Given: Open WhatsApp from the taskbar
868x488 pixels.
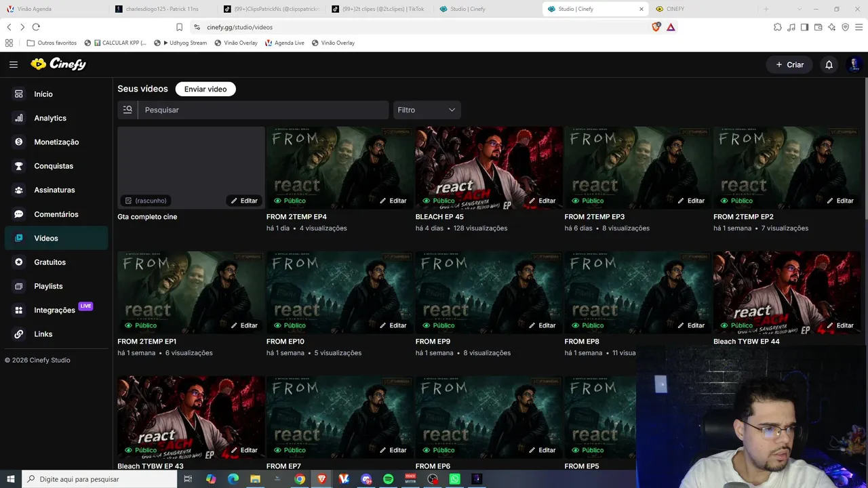Looking at the screenshot, I should pyautogui.click(x=454, y=479).
